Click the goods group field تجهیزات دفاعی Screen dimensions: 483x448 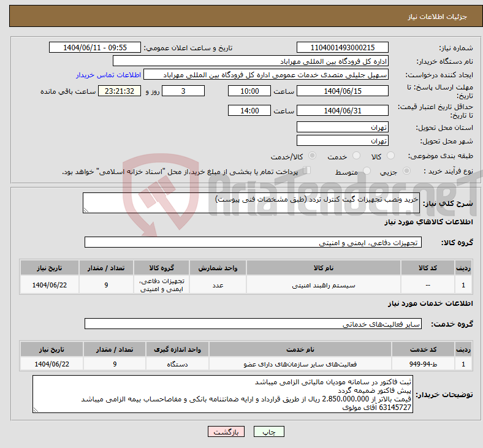pyautogui.click(x=253, y=242)
